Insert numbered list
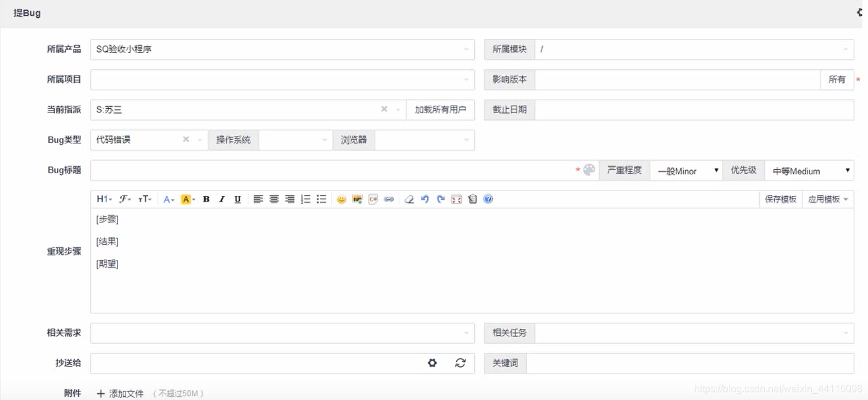This screenshot has height=400, width=868. (305, 199)
